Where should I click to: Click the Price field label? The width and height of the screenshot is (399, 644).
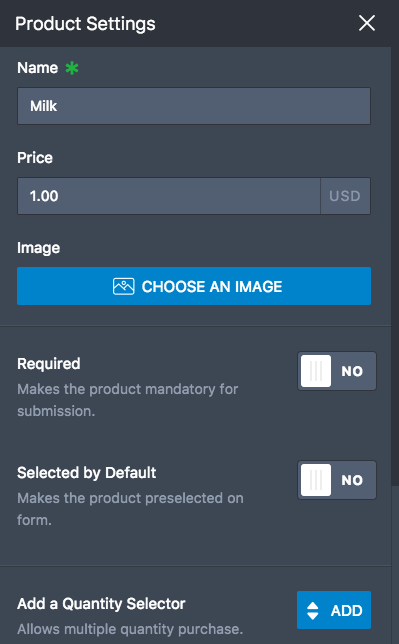coord(35,158)
